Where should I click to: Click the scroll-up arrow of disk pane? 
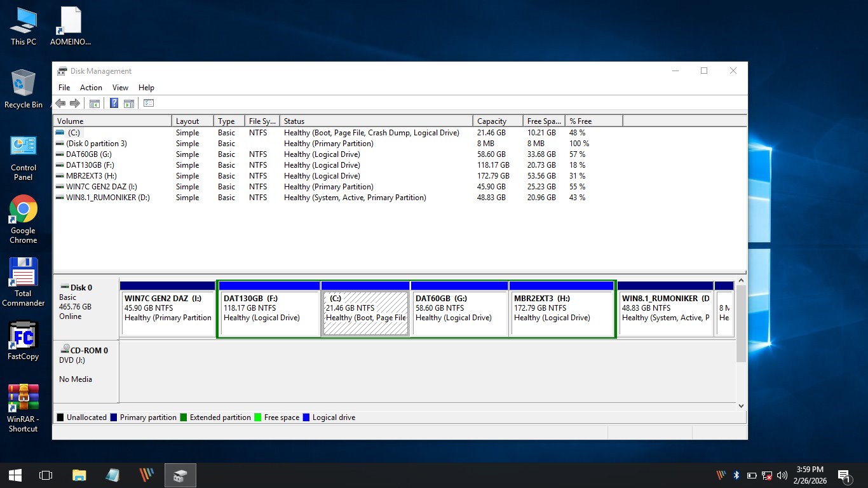(741, 280)
